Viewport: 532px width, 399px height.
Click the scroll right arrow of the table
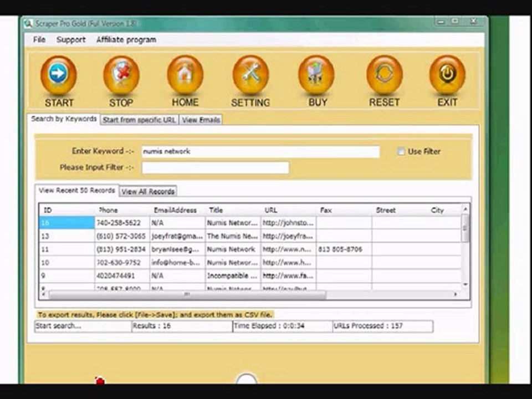[456, 294]
